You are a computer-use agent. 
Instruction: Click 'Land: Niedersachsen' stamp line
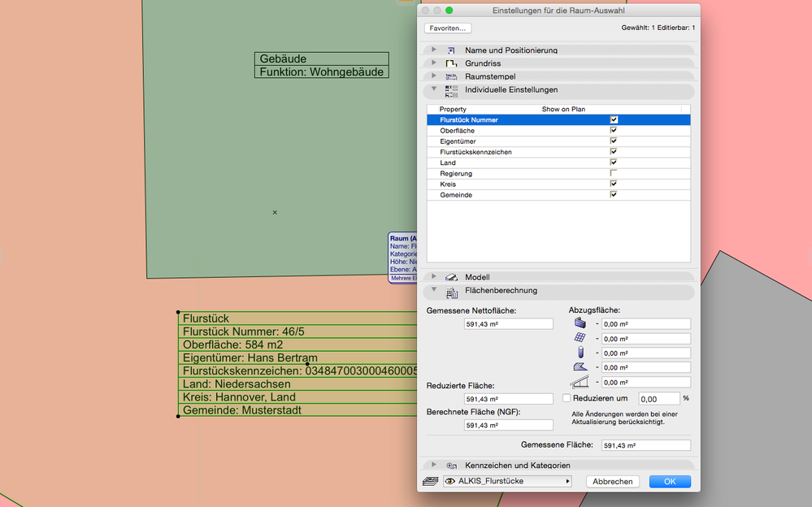coord(237,384)
